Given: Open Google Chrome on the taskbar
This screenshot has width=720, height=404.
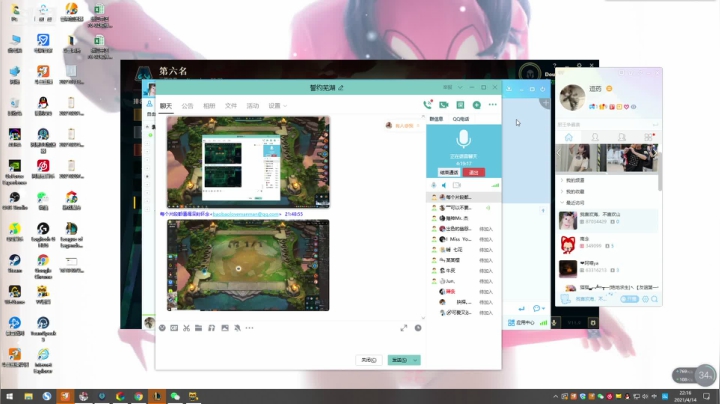Looking at the screenshot, I should click(x=138, y=396).
